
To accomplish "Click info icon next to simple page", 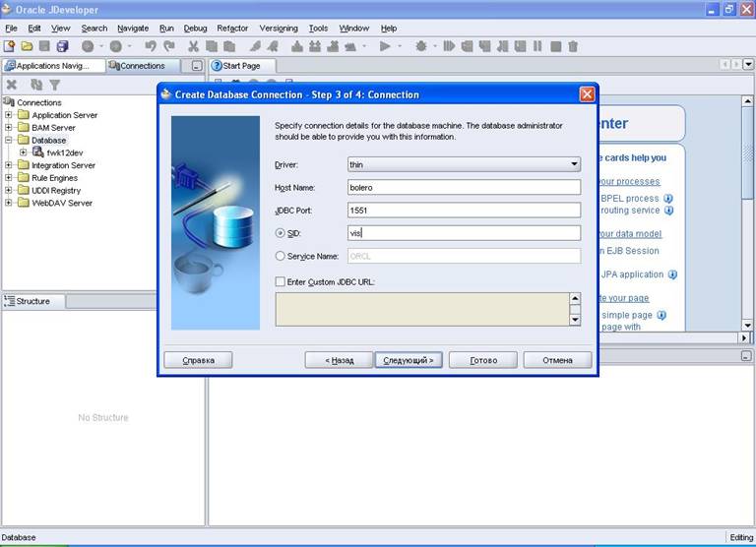I will click(661, 315).
